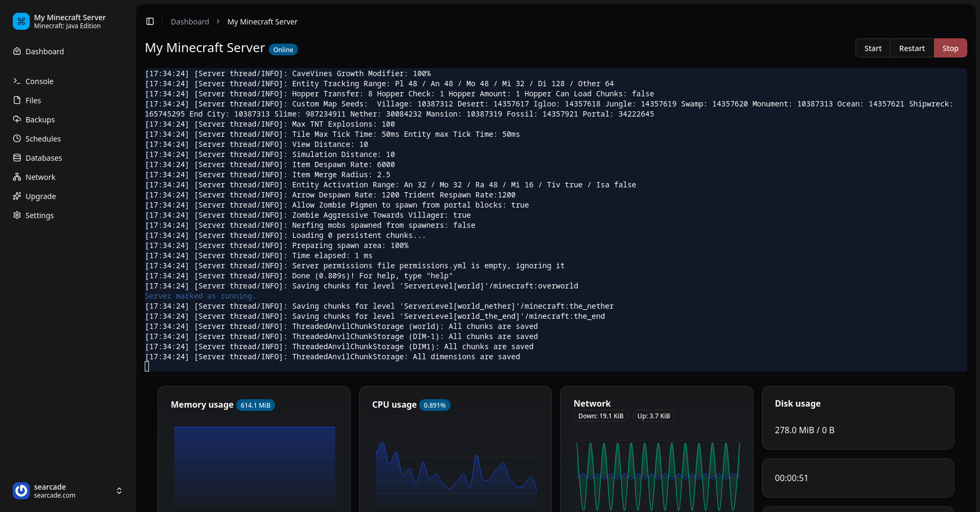Viewport: 980px width, 512px height.
Task: Click the 'Max TNT Explosions: 100' log line
Action: click(270, 124)
